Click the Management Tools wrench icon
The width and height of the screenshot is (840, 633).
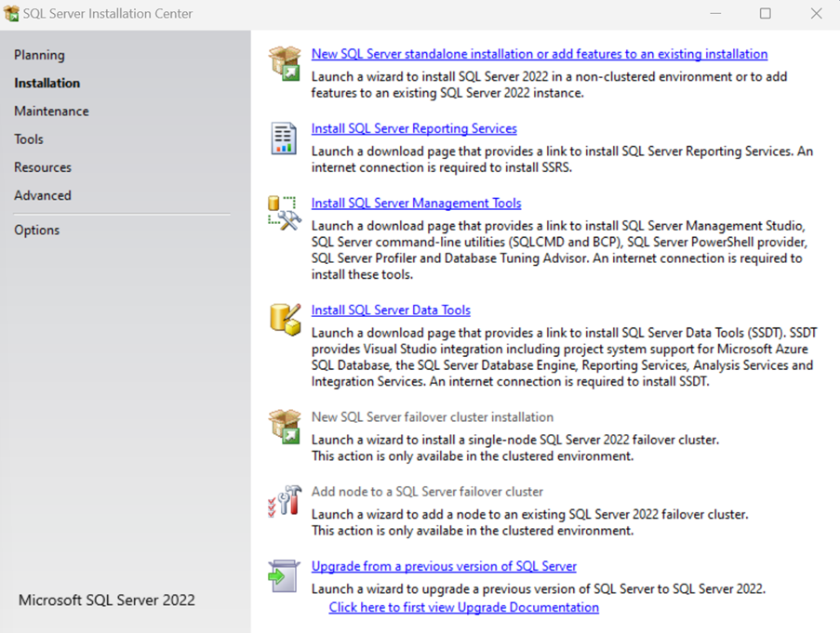(x=284, y=212)
